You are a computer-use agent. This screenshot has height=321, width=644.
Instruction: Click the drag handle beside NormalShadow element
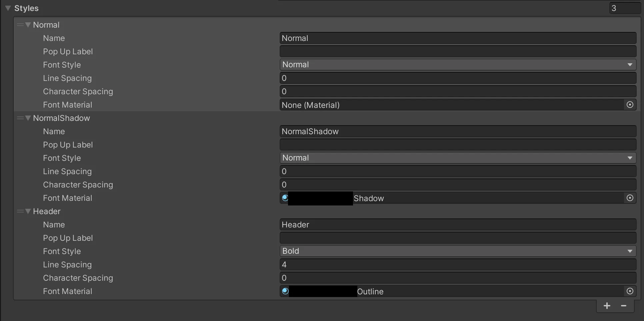[x=20, y=118]
